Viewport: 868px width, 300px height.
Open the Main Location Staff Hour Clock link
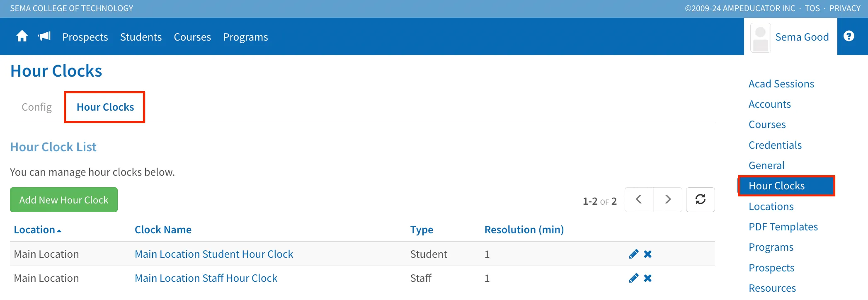(x=206, y=278)
